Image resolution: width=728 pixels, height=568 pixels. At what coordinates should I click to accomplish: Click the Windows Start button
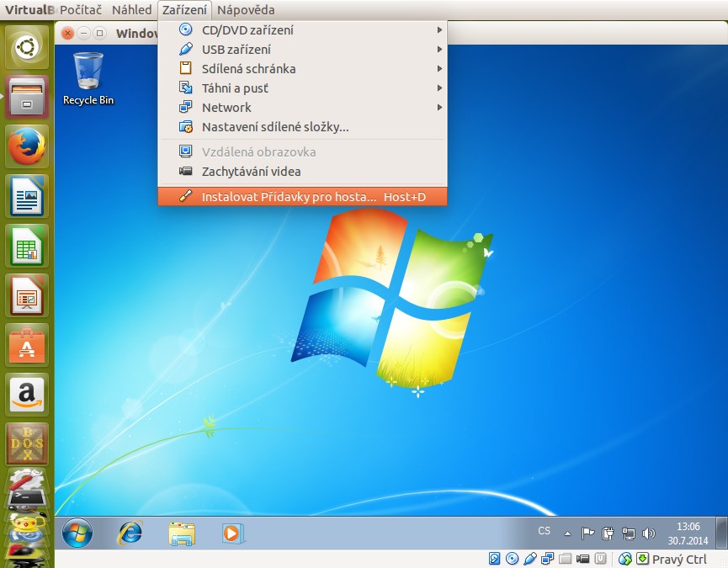pos(78,533)
